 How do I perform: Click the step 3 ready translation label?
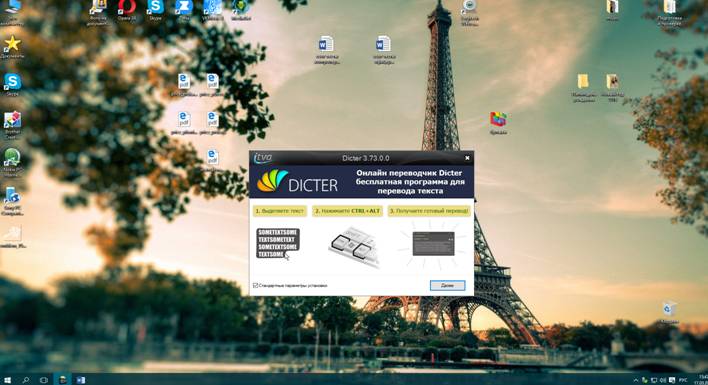pyautogui.click(x=429, y=211)
